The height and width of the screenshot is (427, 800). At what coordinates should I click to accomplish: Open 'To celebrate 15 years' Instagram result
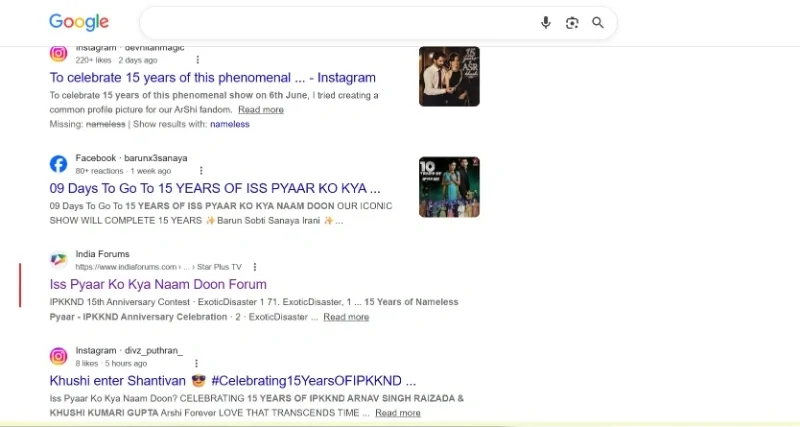pos(212,78)
